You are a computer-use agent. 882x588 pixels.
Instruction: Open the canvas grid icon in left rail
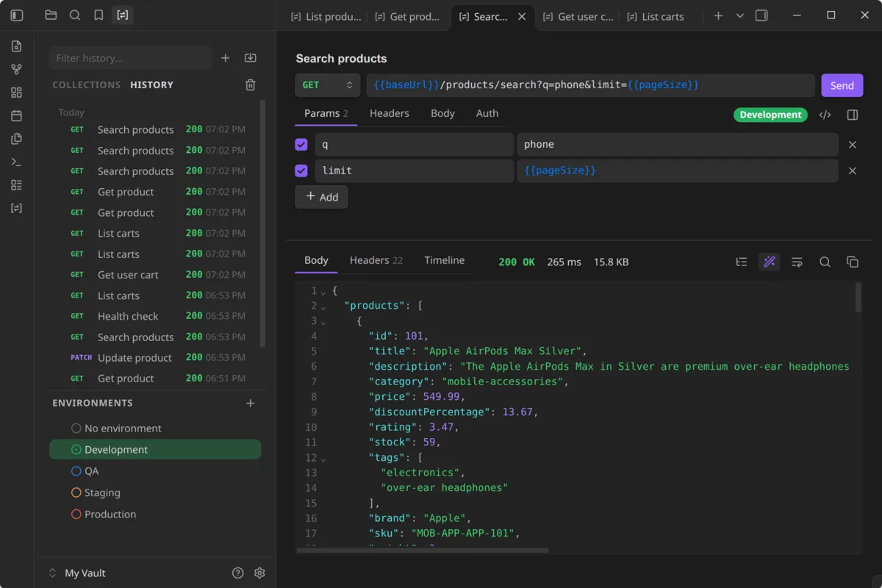coord(17,93)
